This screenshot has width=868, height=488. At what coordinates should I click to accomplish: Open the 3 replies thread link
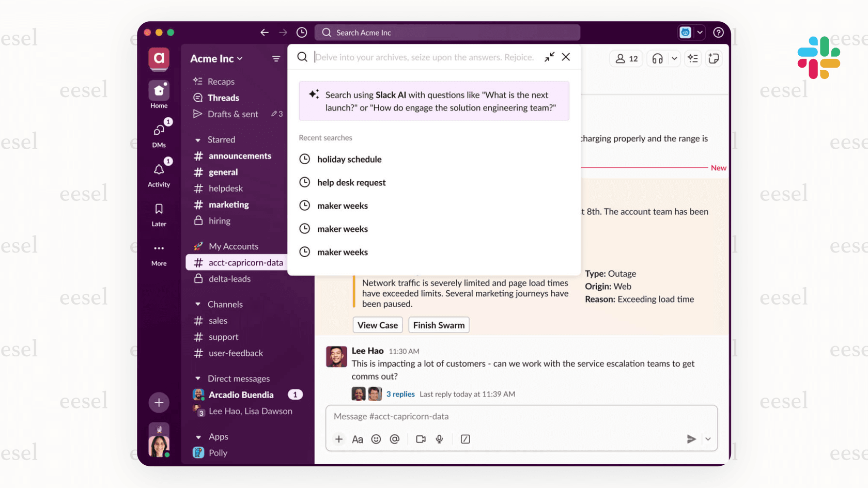(x=400, y=394)
